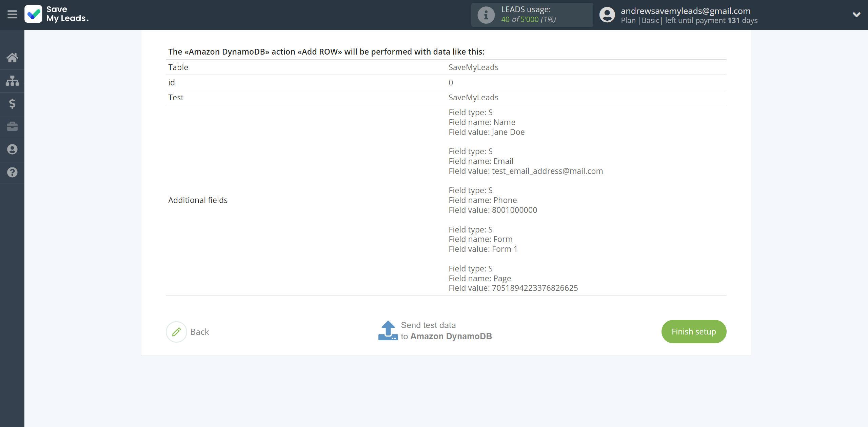Select Field name: Phone text
Viewport: 868px width, 427px height.
[x=482, y=200]
